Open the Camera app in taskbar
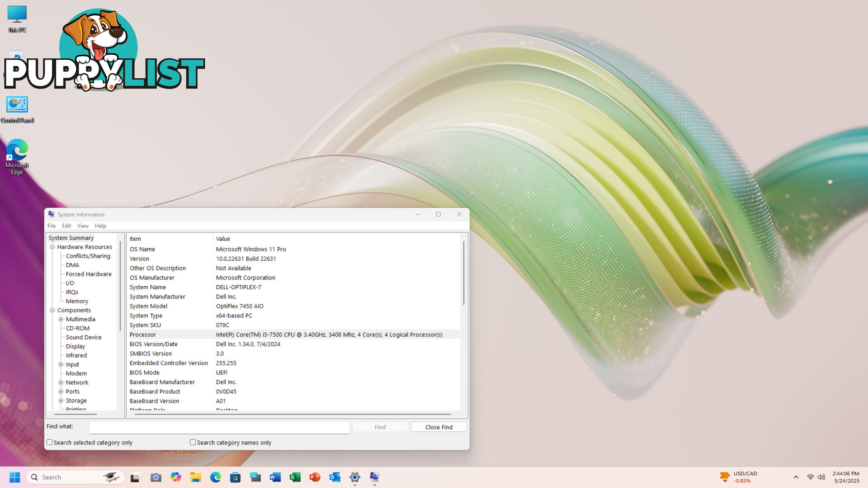The height and width of the screenshot is (488, 868). [155, 477]
